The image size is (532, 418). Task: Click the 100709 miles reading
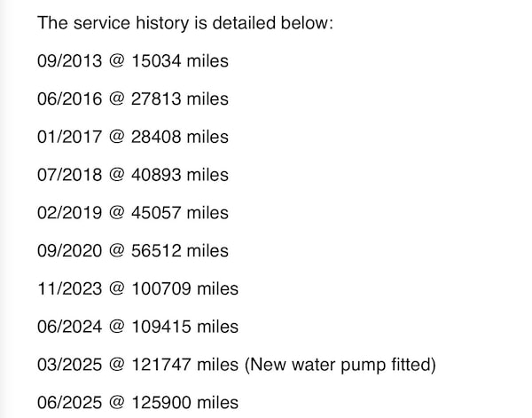point(184,288)
